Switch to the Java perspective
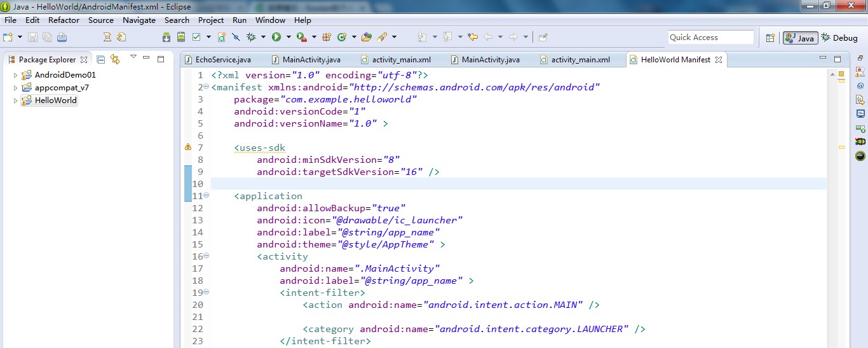 (800, 38)
